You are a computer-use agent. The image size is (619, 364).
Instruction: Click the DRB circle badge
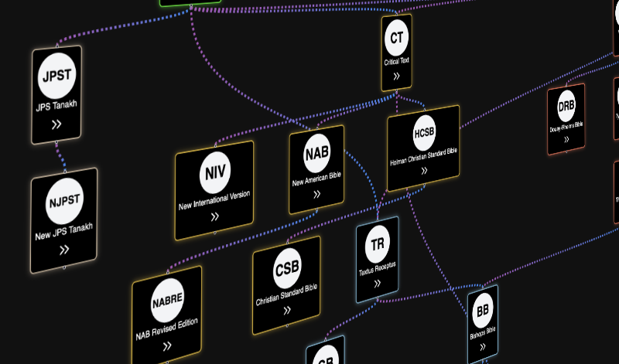(566, 106)
